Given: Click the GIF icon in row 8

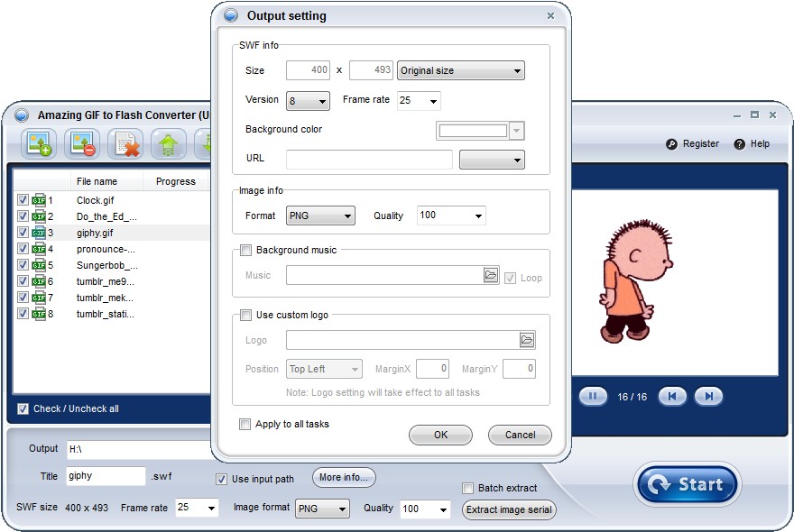Looking at the screenshot, I should pos(39,313).
